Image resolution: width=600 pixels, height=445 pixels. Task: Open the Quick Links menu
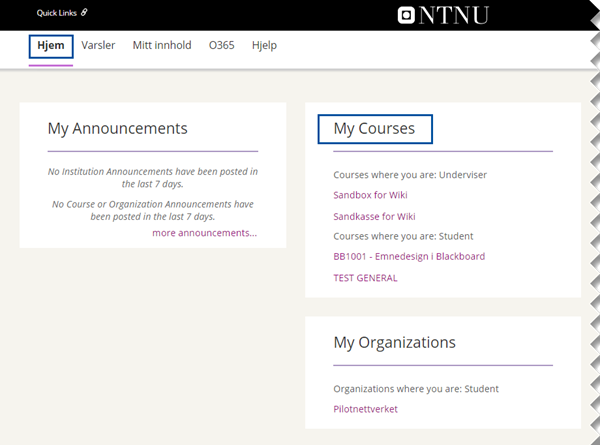[62, 13]
